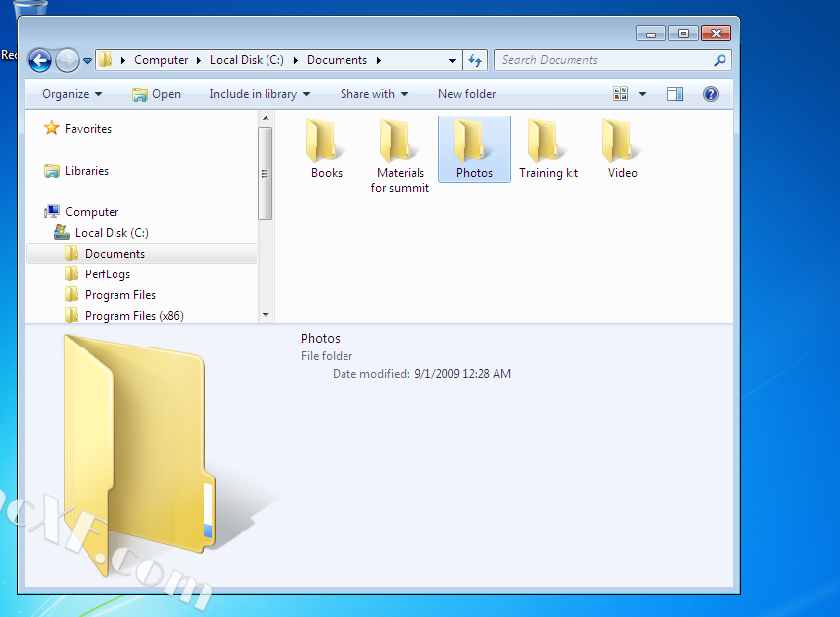
Task: Click the navigation pane scrollbar thumb
Action: click(x=266, y=174)
